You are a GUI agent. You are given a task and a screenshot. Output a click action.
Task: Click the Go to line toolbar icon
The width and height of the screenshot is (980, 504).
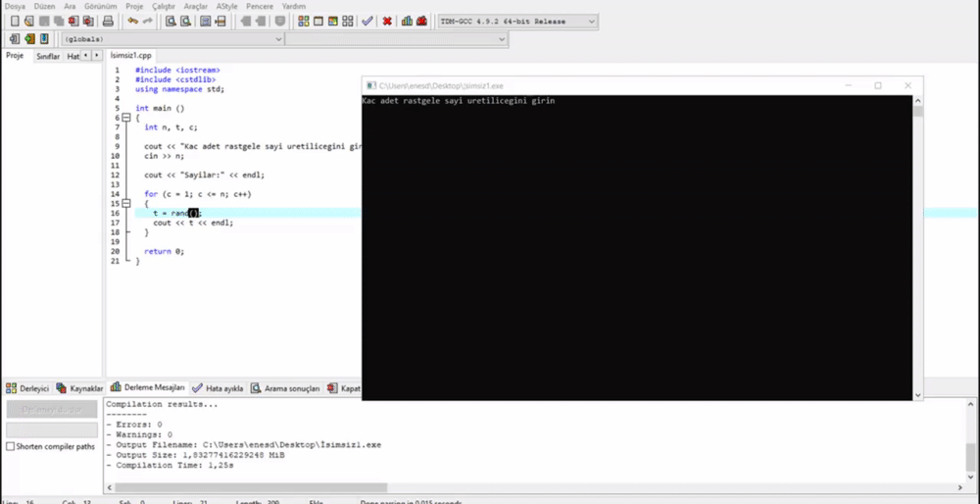click(x=220, y=22)
